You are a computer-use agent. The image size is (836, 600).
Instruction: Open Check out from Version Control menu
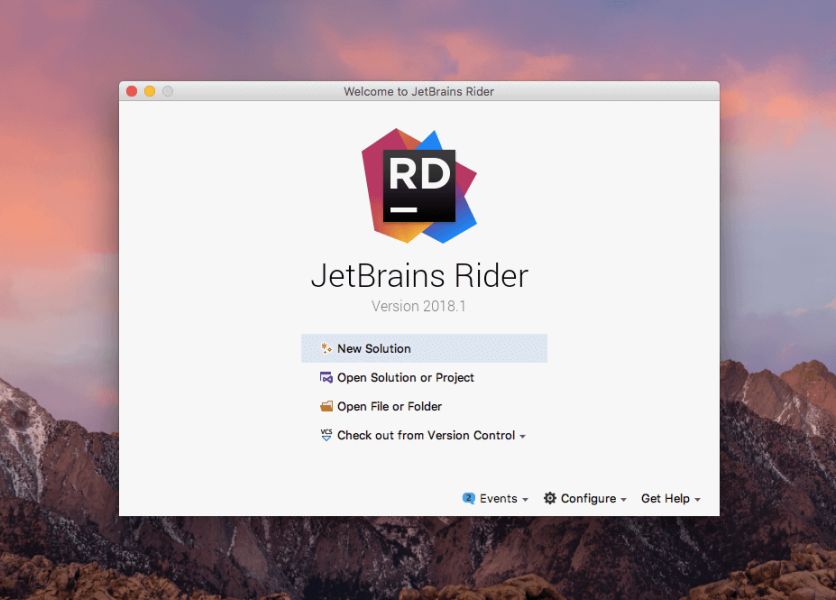tap(422, 435)
